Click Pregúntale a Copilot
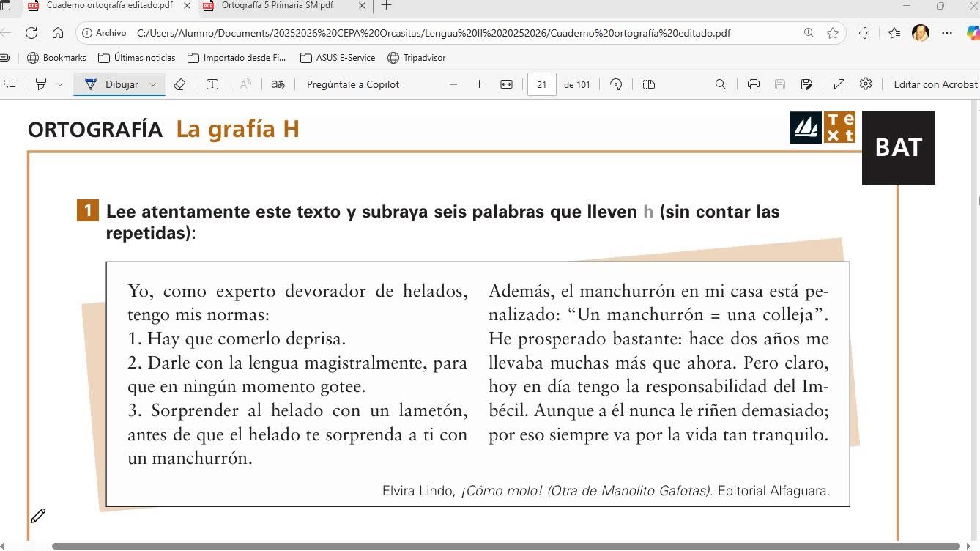The width and height of the screenshot is (980, 551). pyautogui.click(x=353, y=84)
